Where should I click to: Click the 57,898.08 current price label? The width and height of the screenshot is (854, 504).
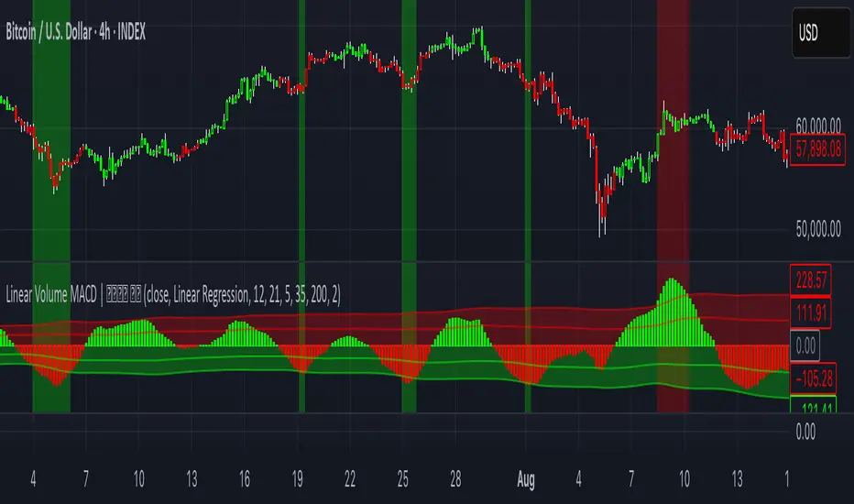tap(817, 149)
